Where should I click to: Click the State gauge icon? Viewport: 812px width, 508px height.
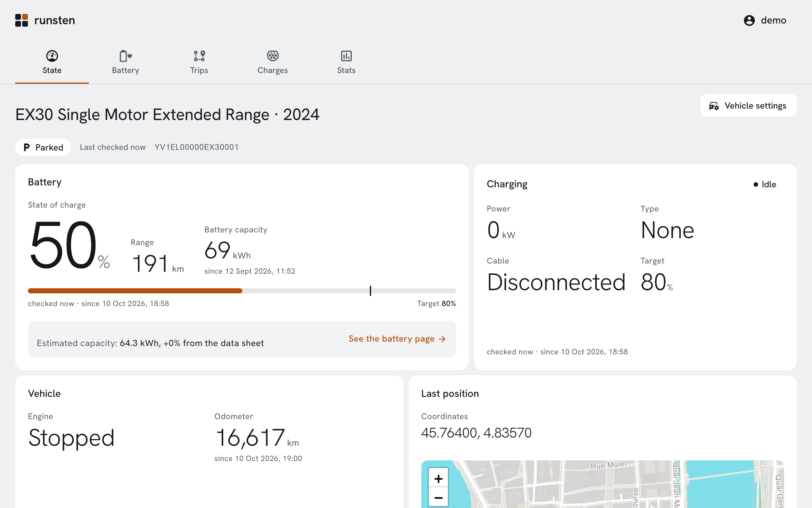[52, 56]
